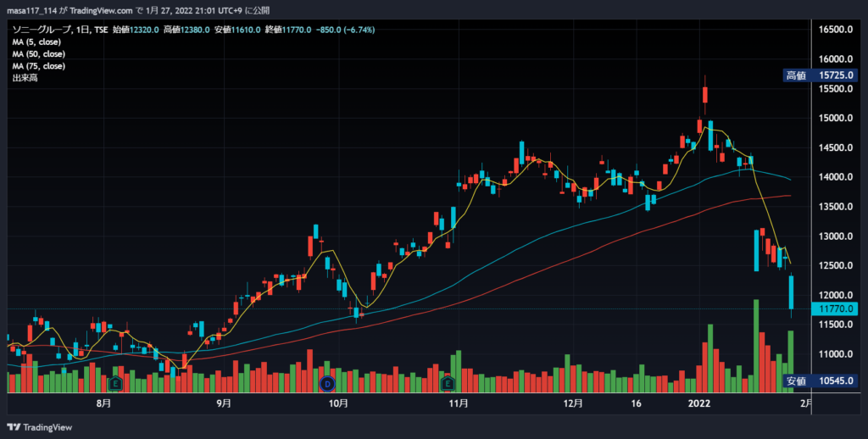The image size is (868, 439).
Task: Click the 高値 12380.0 header value
Action: pos(186,30)
